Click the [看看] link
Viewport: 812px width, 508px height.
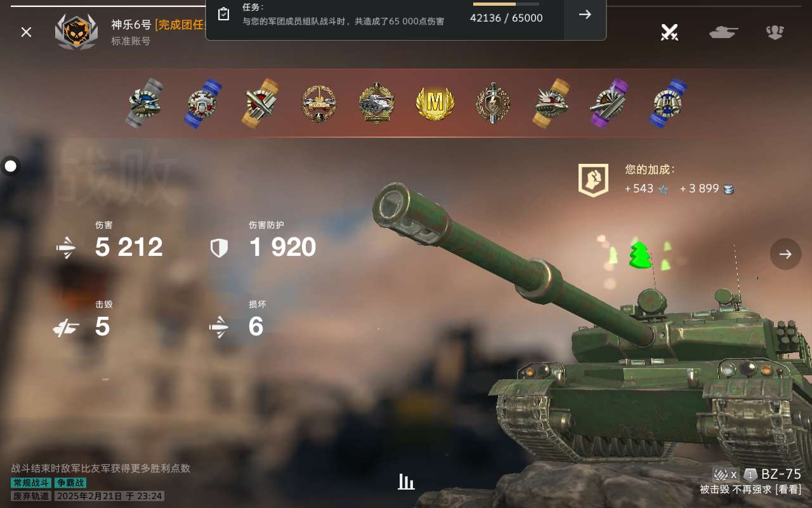click(x=789, y=490)
